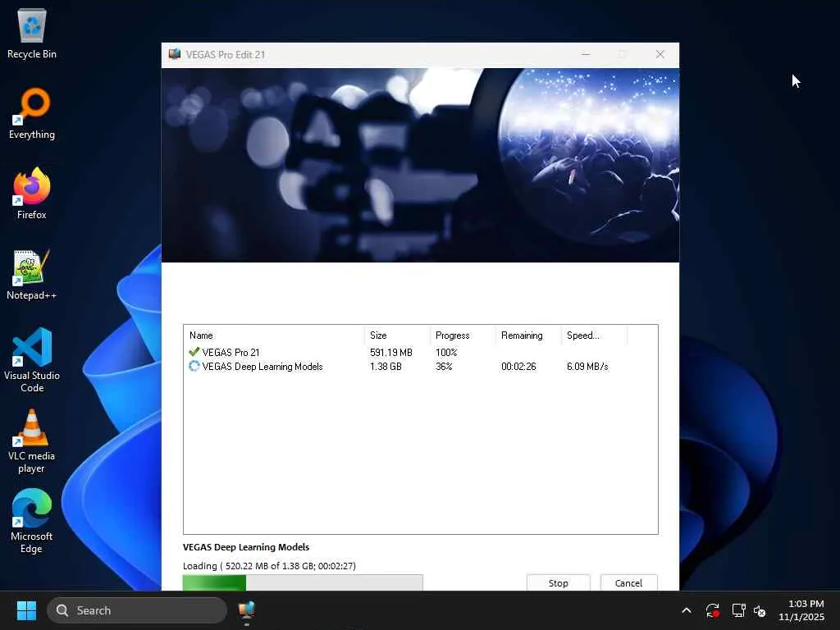Click the magnifier icon in the taskbar search
Image resolution: width=840 pixels, height=630 pixels.
click(x=62, y=610)
